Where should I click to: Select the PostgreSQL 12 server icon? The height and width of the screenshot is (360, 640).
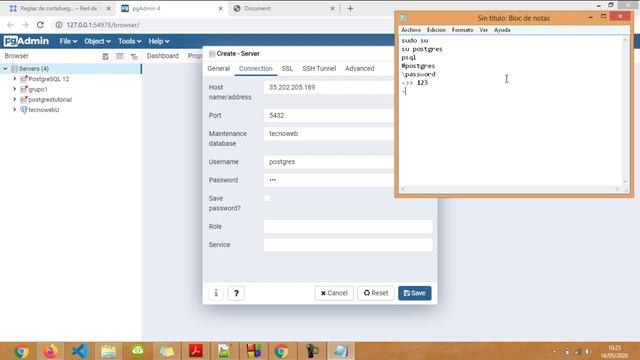[x=24, y=79]
